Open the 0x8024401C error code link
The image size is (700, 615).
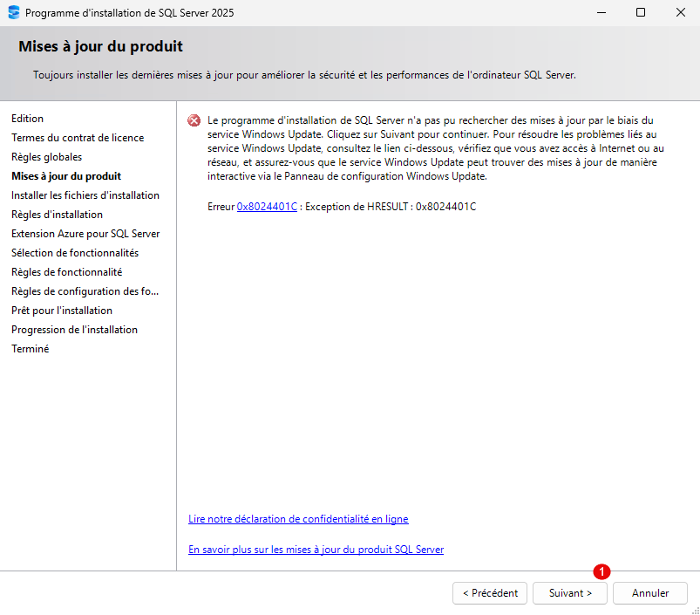[267, 207]
